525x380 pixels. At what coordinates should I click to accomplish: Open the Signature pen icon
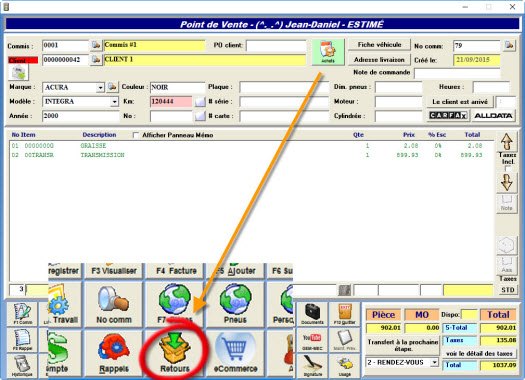pos(312,365)
